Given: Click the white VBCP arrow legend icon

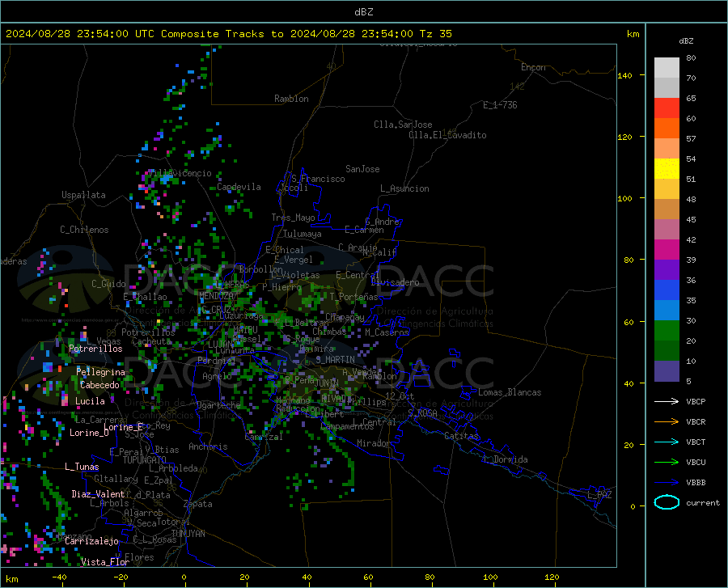Looking at the screenshot, I should (667, 401).
